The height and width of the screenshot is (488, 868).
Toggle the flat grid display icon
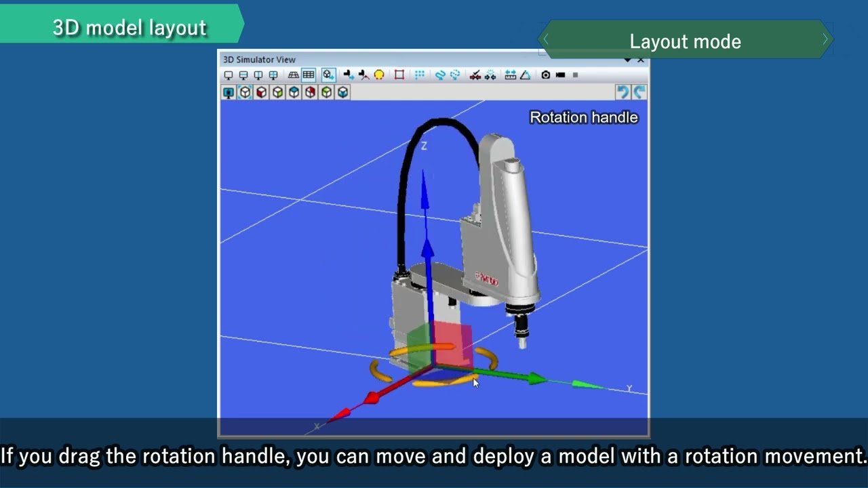[x=309, y=75]
